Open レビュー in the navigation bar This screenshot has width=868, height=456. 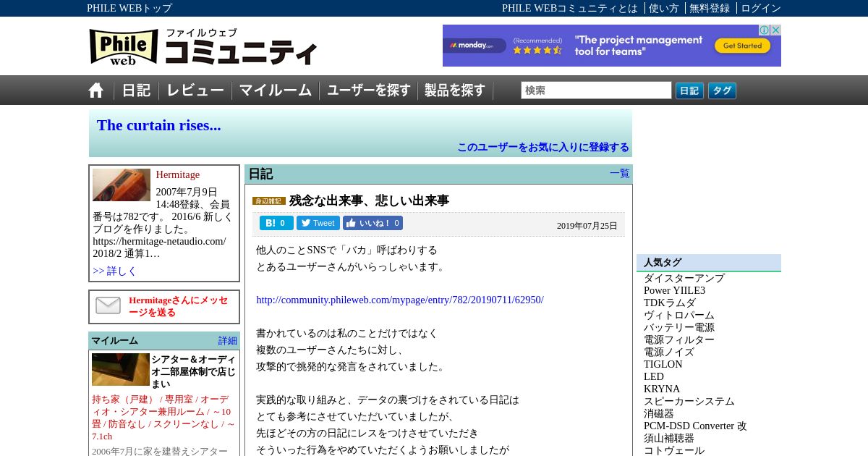coord(195,90)
